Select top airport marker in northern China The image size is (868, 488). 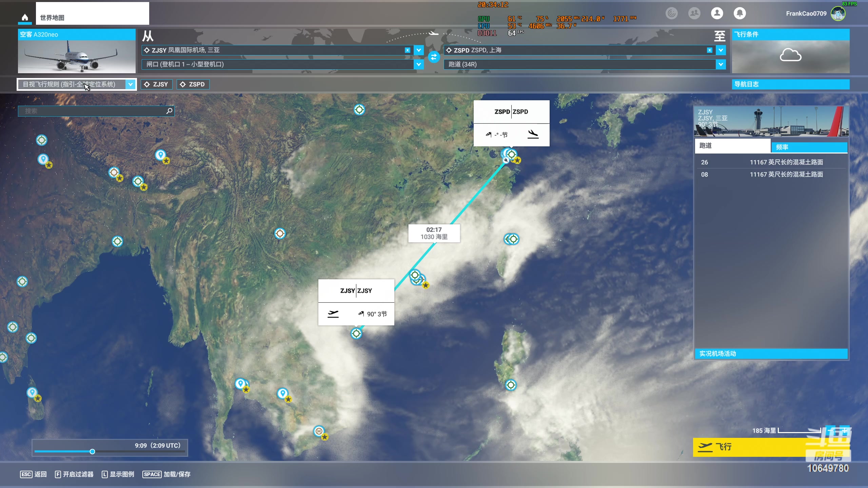(359, 109)
